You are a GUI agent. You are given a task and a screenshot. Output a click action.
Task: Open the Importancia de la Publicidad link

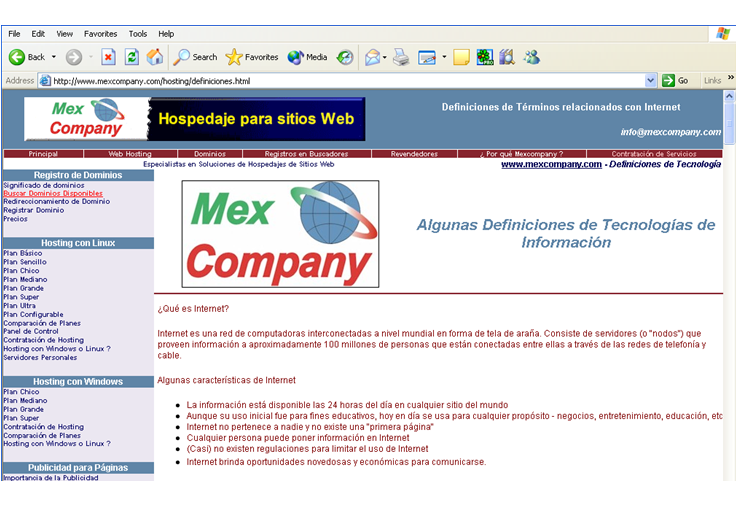coord(51,477)
